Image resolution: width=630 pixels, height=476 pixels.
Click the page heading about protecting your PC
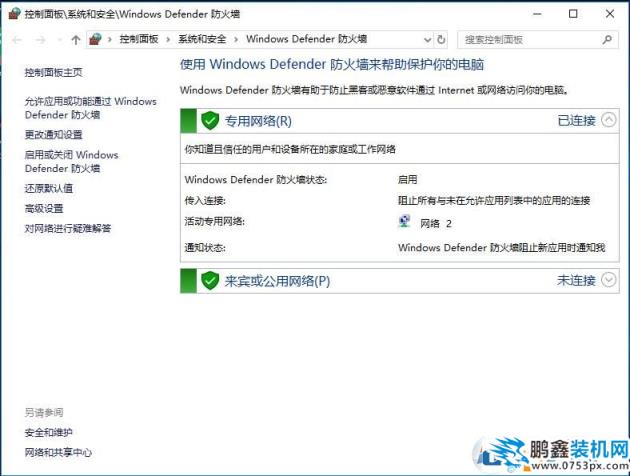point(332,64)
